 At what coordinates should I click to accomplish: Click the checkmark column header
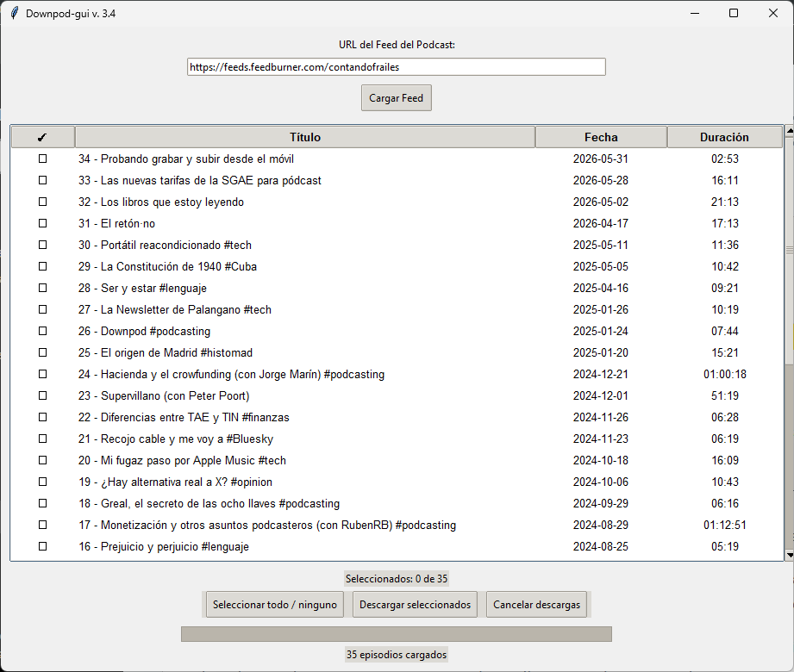coord(42,137)
